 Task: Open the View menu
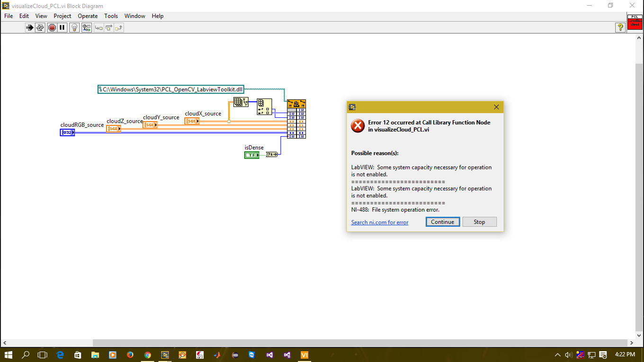pos(41,16)
